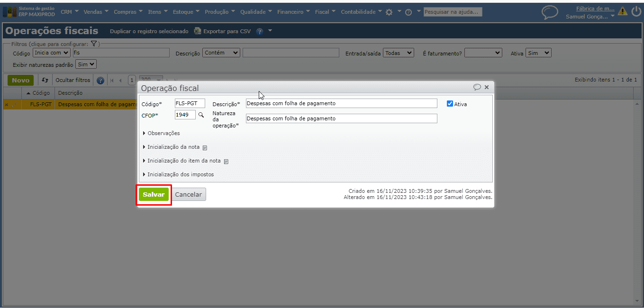Open the dropdown arrow next to the settings gear
644x308 pixels.
point(399,11)
